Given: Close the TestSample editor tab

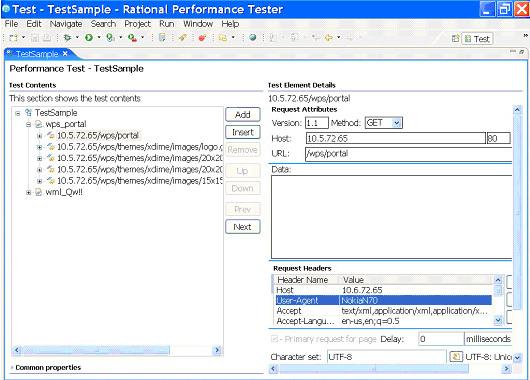Looking at the screenshot, I should (x=65, y=53).
